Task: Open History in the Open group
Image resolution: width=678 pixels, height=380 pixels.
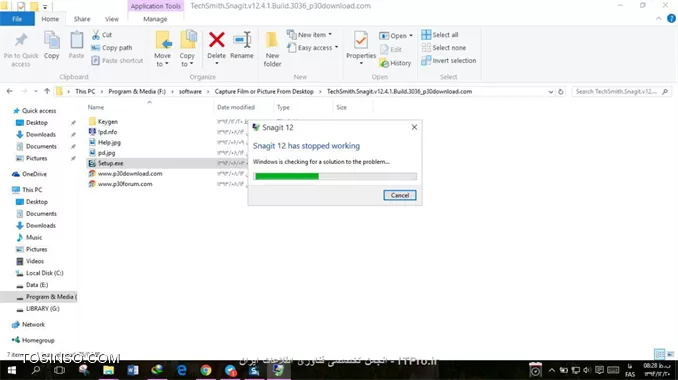Action: point(395,63)
